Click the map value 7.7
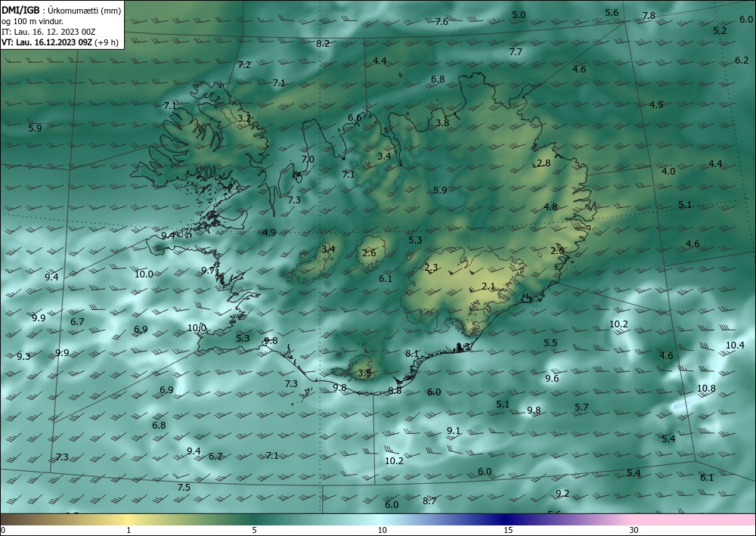Image resolution: width=756 pixels, height=536 pixels. (x=516, y=52)
